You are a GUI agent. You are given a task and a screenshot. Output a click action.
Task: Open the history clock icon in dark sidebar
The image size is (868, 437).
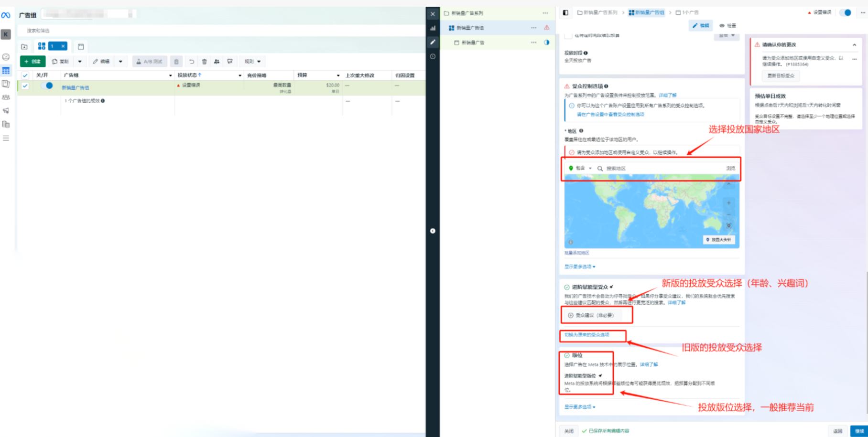pos(433,56)
